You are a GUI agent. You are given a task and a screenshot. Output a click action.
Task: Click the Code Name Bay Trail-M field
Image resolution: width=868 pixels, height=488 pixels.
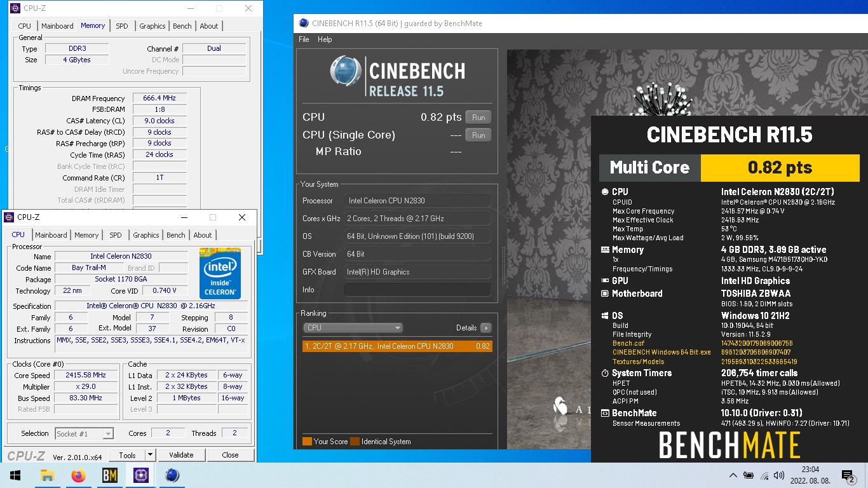click(x=89, y=268)
